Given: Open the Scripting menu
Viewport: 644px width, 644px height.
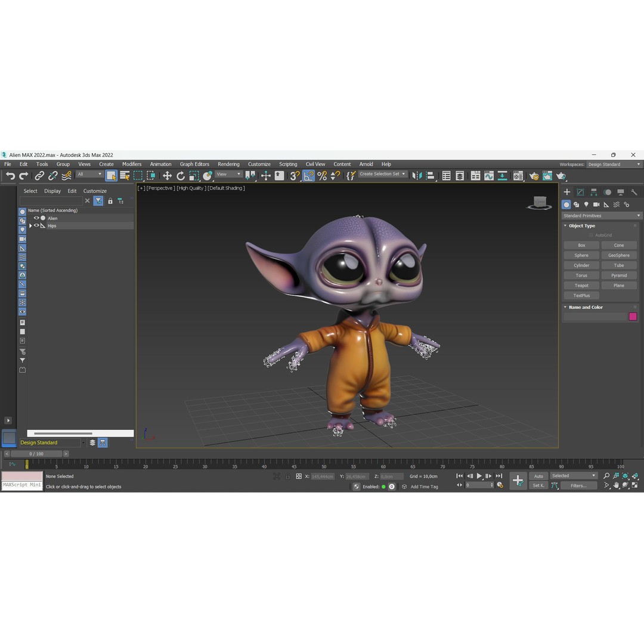Looking at the screenshot, I should (x=288, y=164).
